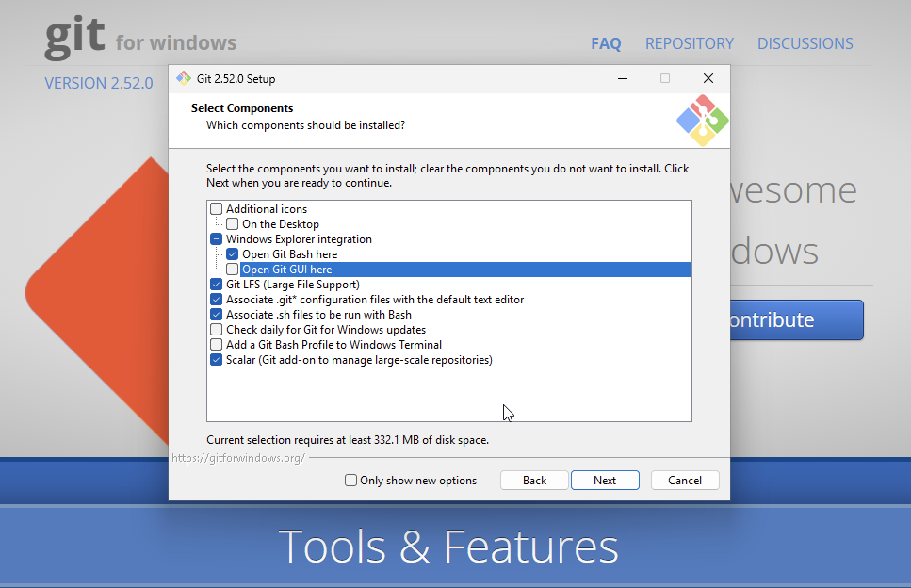
Task: Enable Check daily for Git for Windows updates
Action: tap(216, 329)
